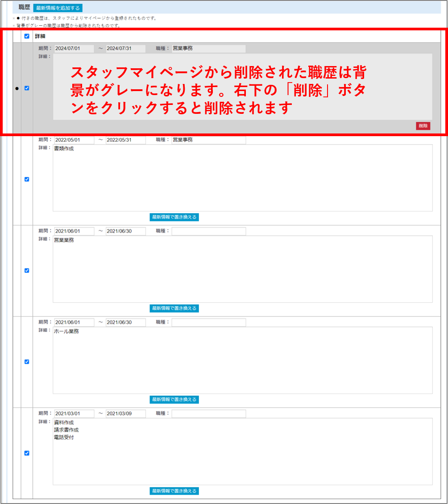
Task: Toggle the 詳細 header checkbox
Action: 27,36
